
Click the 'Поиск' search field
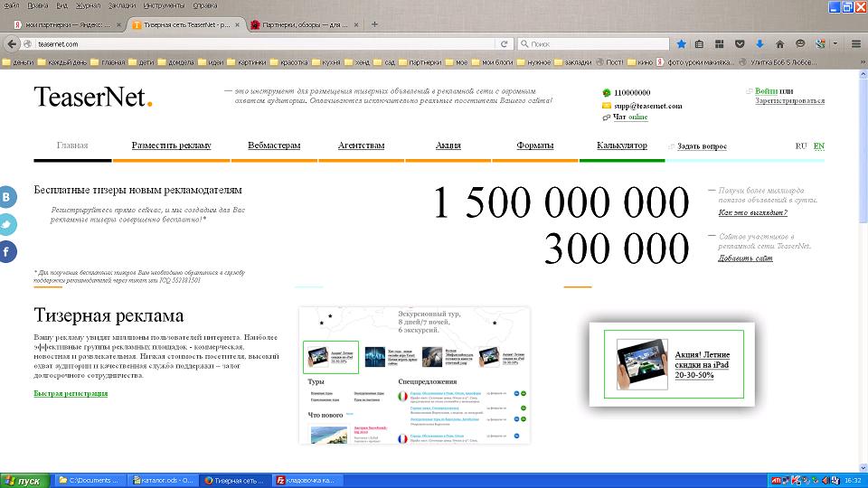[593, 43]
